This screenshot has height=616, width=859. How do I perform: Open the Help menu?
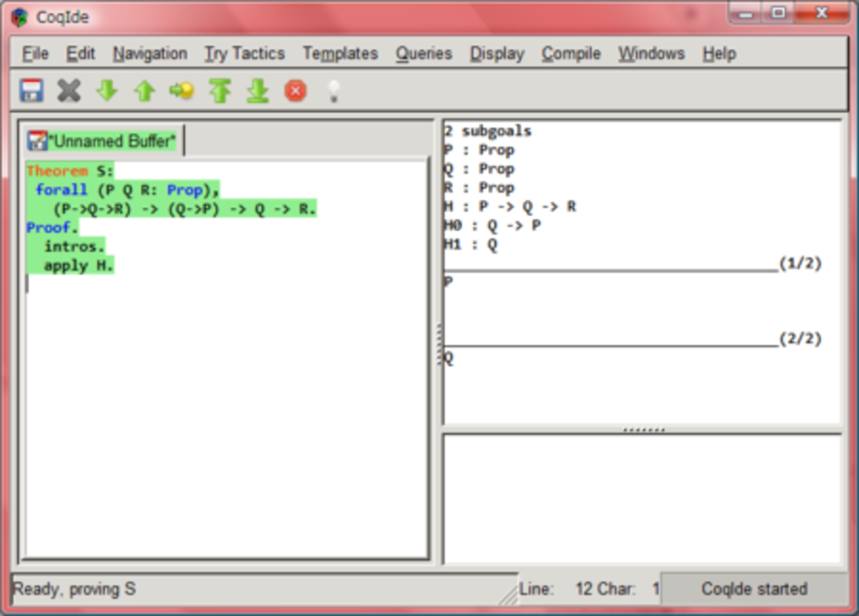719,53
